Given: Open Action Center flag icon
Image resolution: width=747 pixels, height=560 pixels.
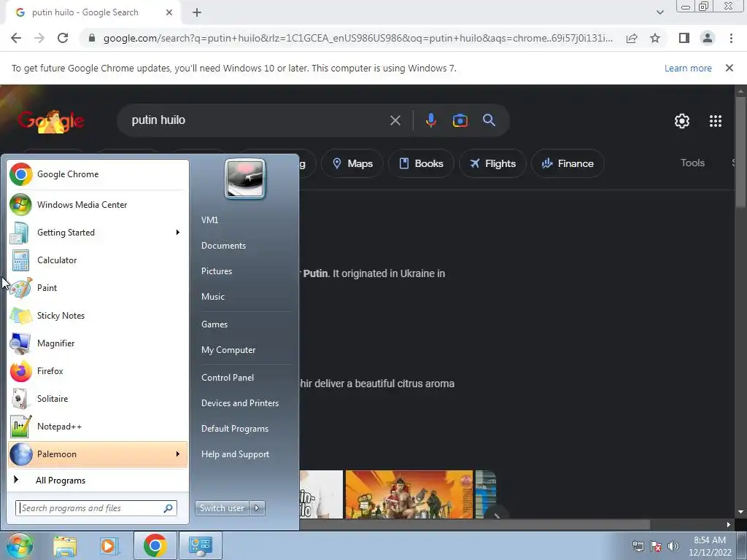Looking at the screenshot, I should (656, 545).
